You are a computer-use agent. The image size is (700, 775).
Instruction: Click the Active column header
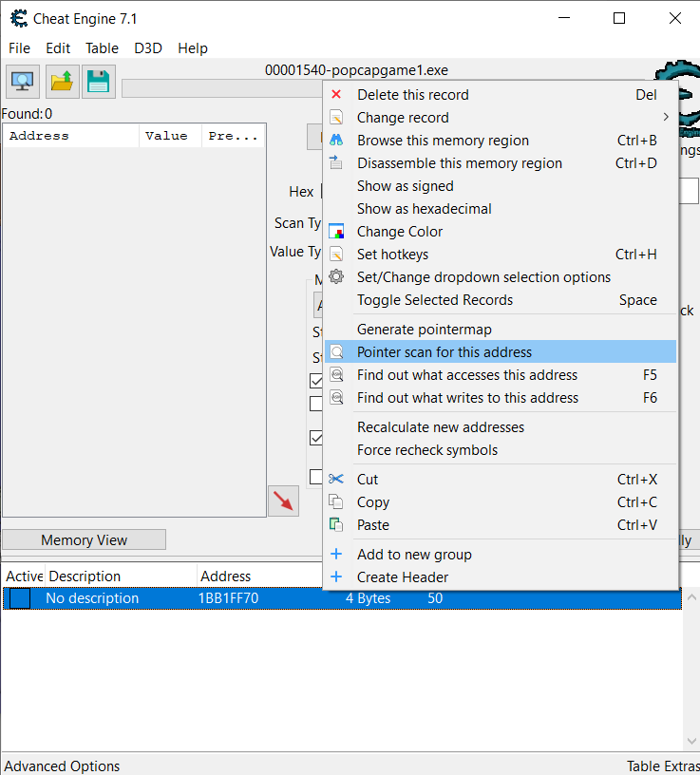coord(25,577)
